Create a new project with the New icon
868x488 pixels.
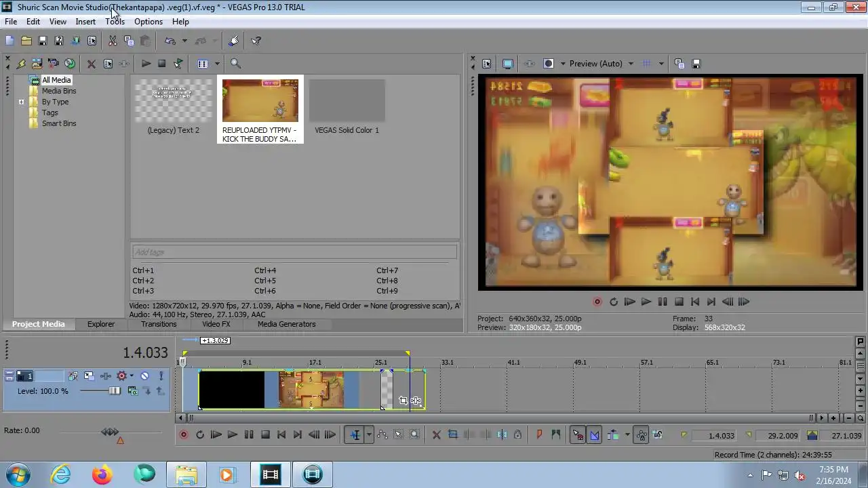coord(9,41)
